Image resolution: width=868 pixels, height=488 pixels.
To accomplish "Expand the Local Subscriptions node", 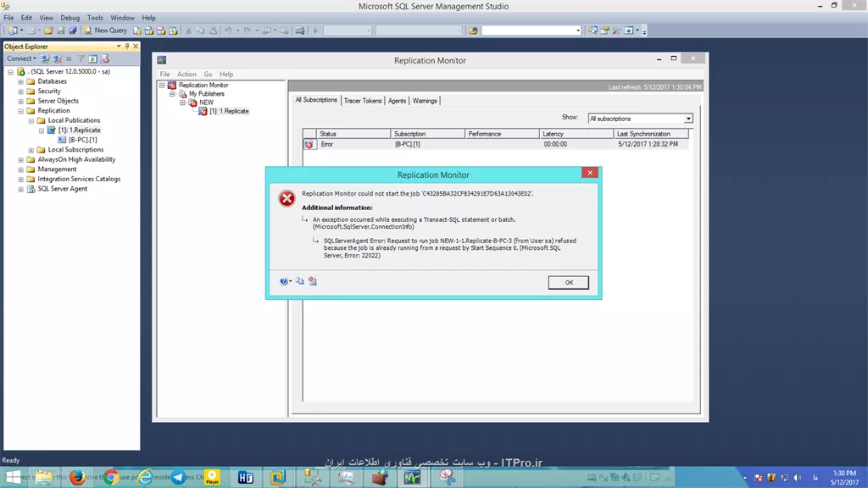I will click(x=31, y=150).
